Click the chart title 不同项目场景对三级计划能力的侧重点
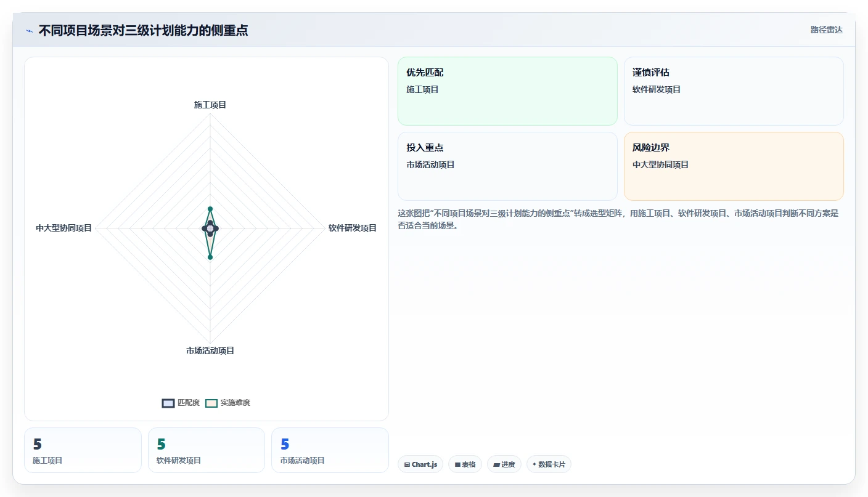 143,30
